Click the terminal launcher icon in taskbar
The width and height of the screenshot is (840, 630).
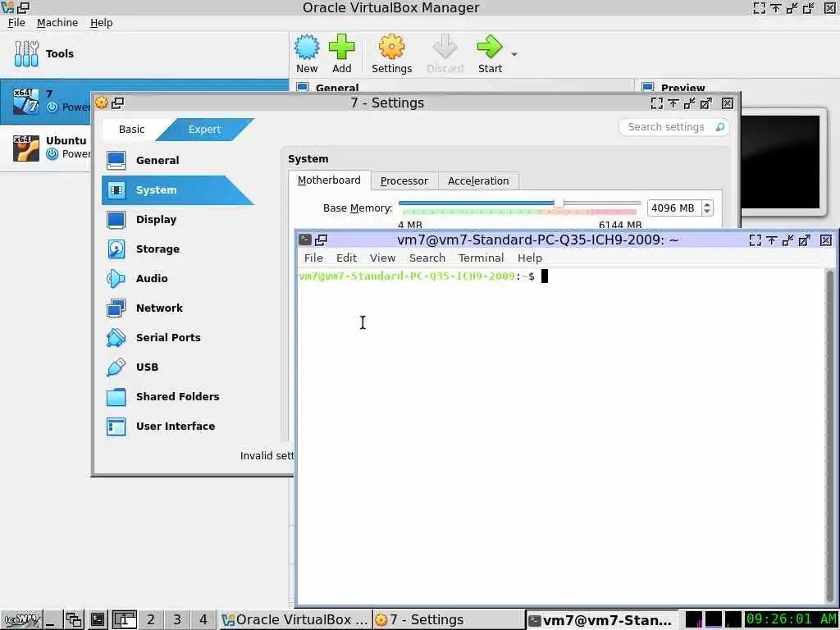98,620
